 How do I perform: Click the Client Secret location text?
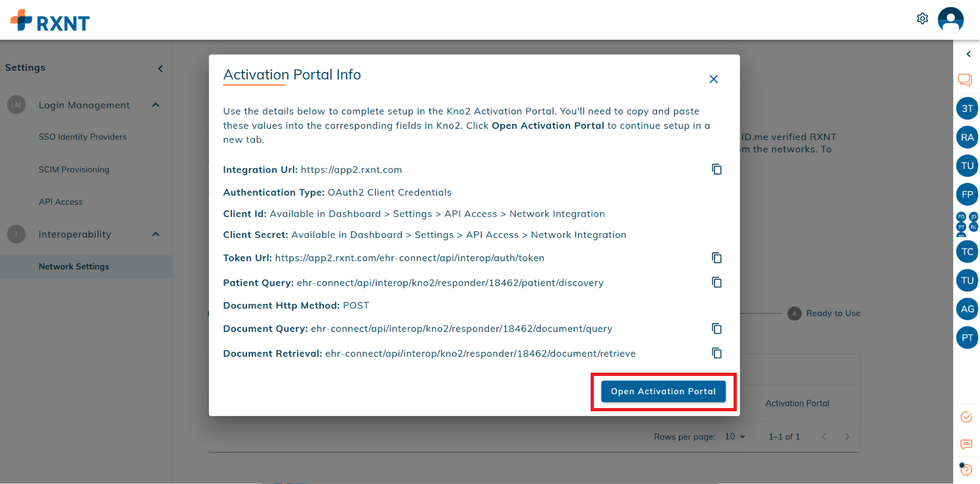(x=459, y=235)
